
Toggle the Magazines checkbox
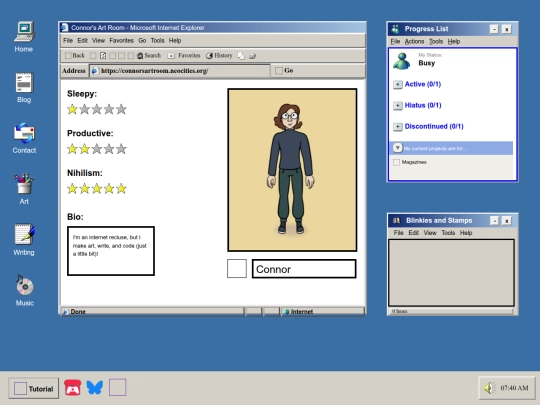click(396, 162)
